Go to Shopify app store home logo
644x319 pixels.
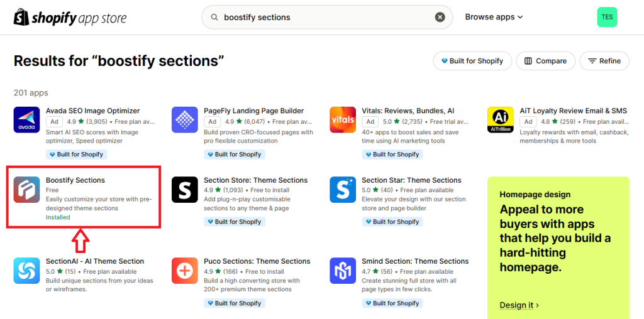(70, 18)
